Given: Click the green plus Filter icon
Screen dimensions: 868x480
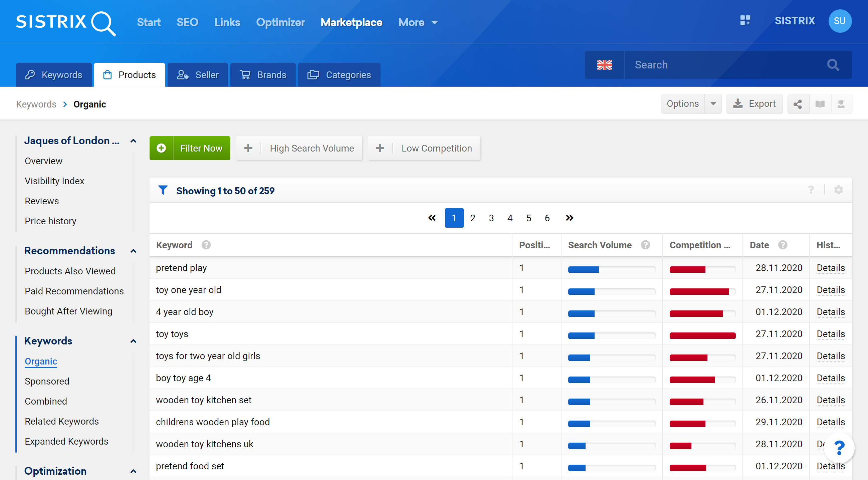Looking at the screenshot, I should coord(161,148).
